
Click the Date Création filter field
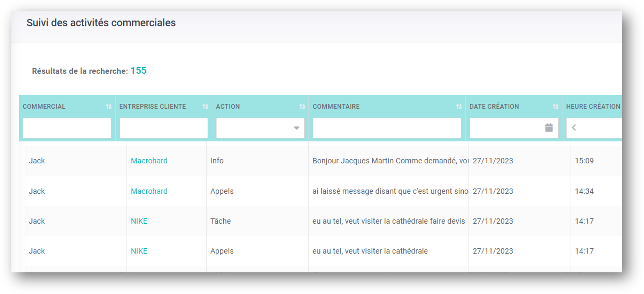(x=514, y=128)
